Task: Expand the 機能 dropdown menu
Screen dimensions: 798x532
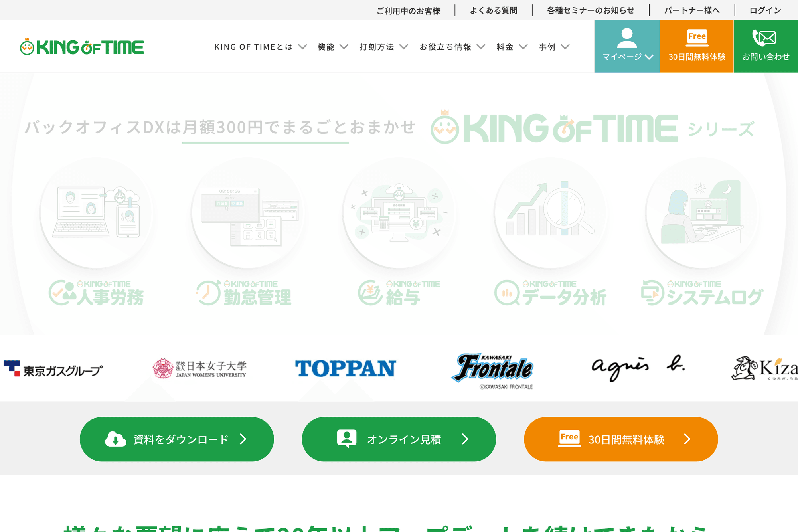Action: tap(333, 47)
